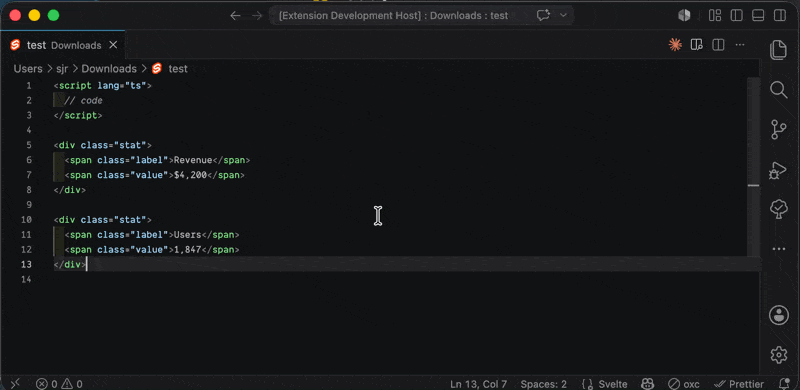Image resolution: width=800 pixels, height=390 pixels.
Task: Place cursor in // code comment
Action: [84, 101]
